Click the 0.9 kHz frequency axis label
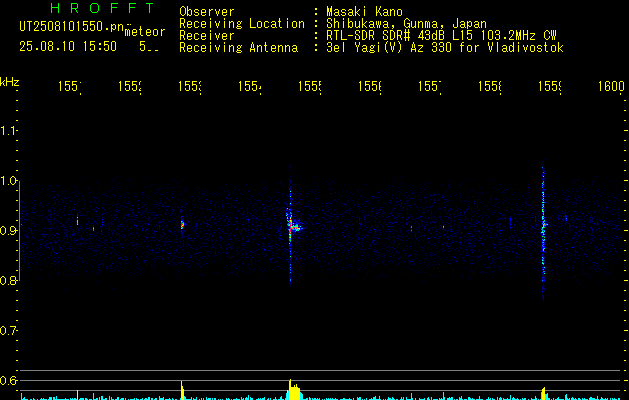Viewport: 629px width, 400px height. [x=8, y=231]
